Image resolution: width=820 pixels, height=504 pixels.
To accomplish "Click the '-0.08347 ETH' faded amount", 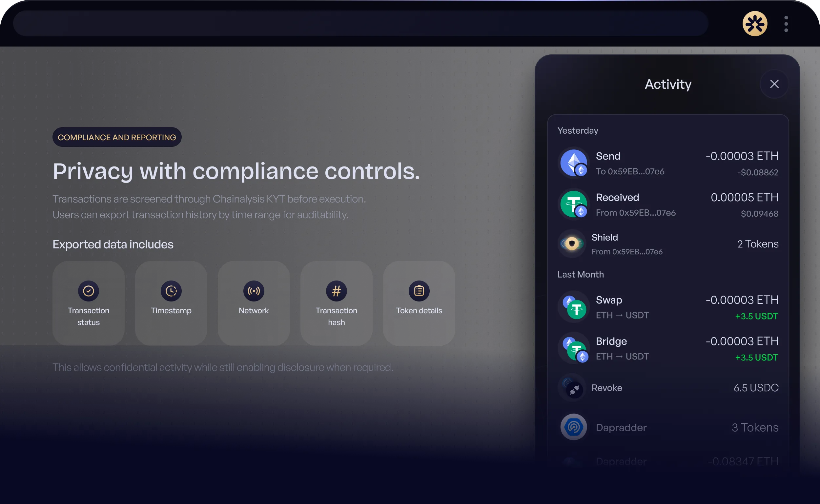I will coord(743,461).
